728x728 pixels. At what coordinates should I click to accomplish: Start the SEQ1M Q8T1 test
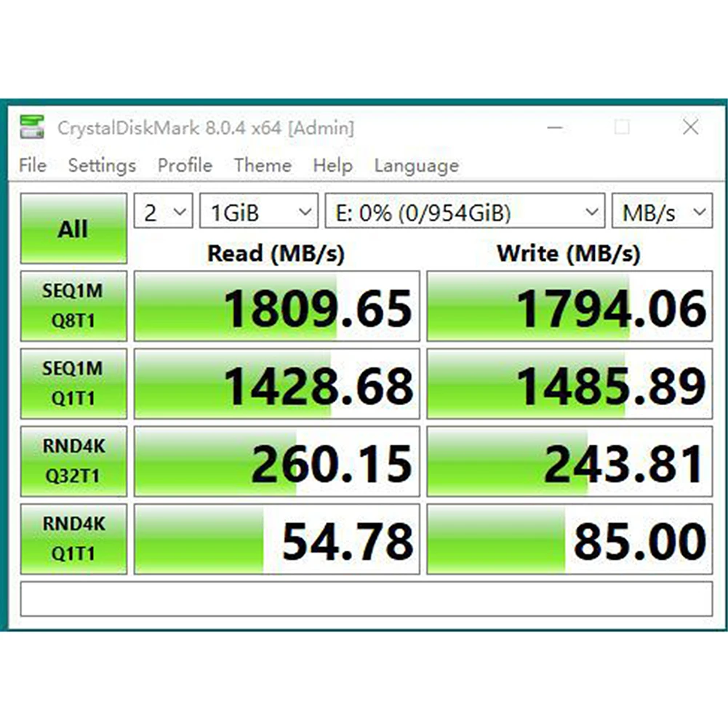(x=73, y=306)
